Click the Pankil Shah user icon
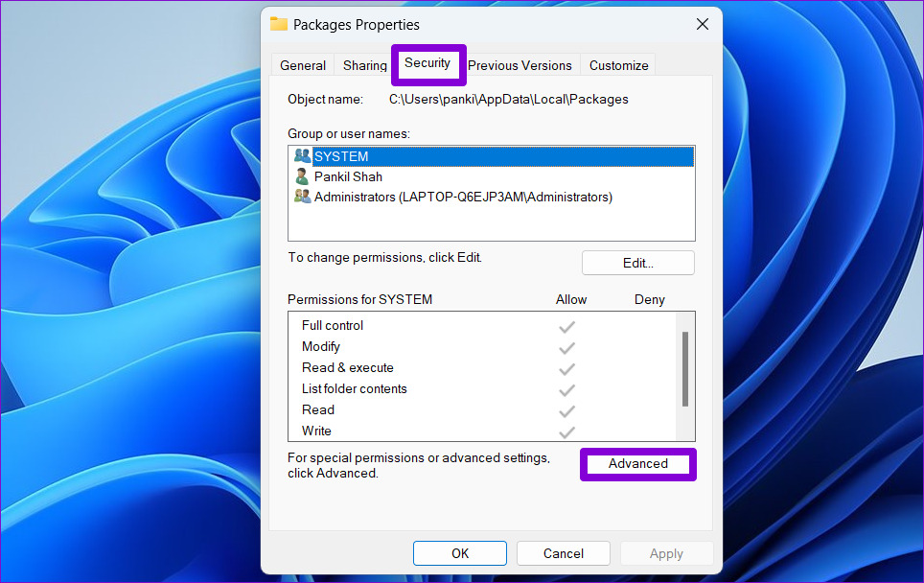This screenshot has width=924, height=583. click(x=302, y=176)
